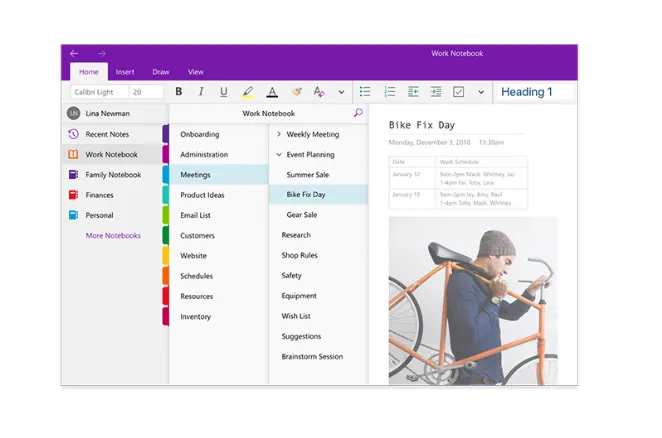Open the Equipment page

pos(319,296)
